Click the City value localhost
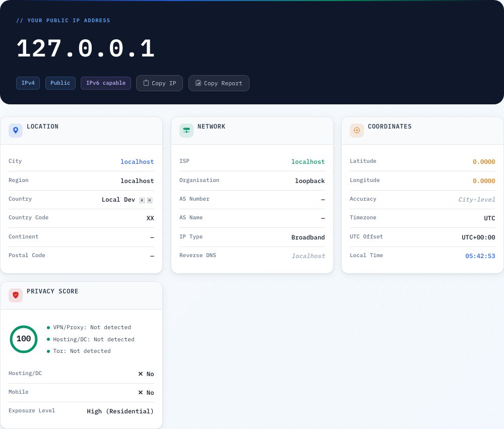The width and height of the screenshot is (504, 429). click(x=137, y=162)
